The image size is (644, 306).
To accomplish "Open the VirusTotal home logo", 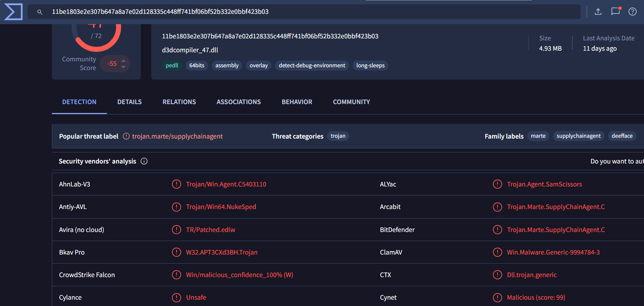I will pos(13,11).
